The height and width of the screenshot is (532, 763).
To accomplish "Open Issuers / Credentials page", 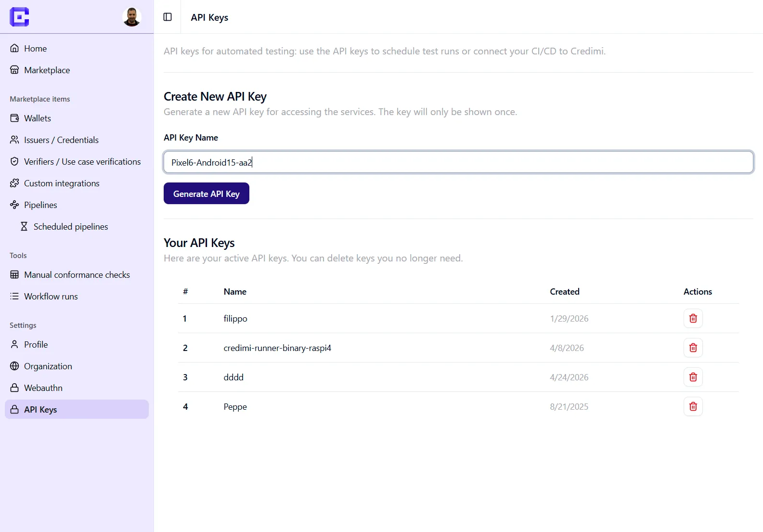I will [77, 140].
